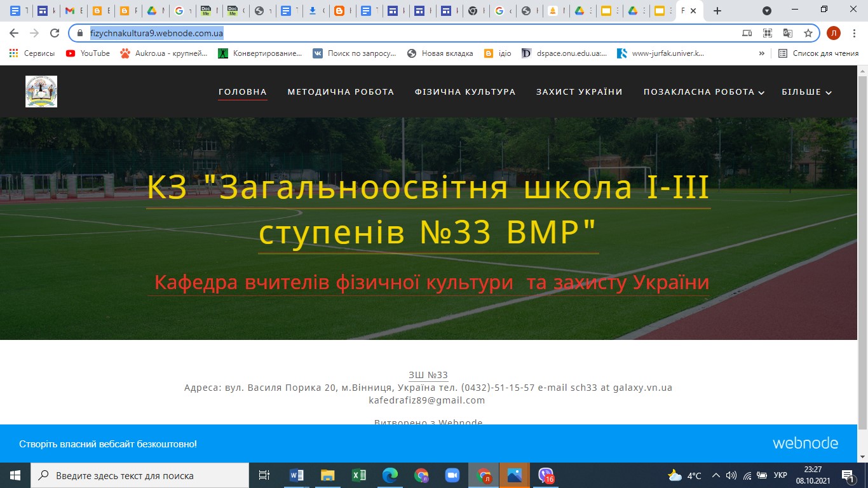Viewport: 868px width, 488px height.
Task: Expand the БІЛЬШЕ dropdown menu
Action: tap(806, 92)
